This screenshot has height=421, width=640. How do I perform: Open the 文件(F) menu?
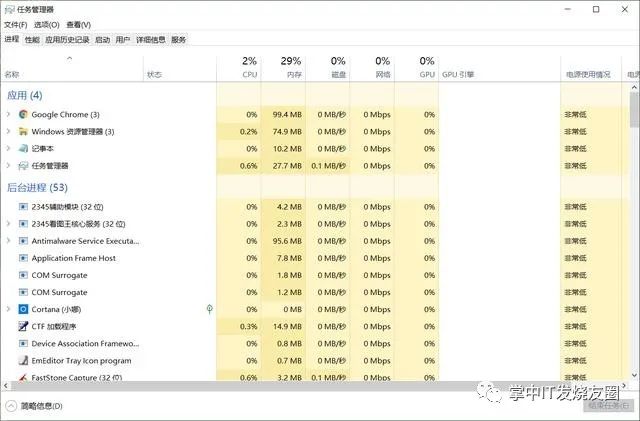[x=16, y=25]
